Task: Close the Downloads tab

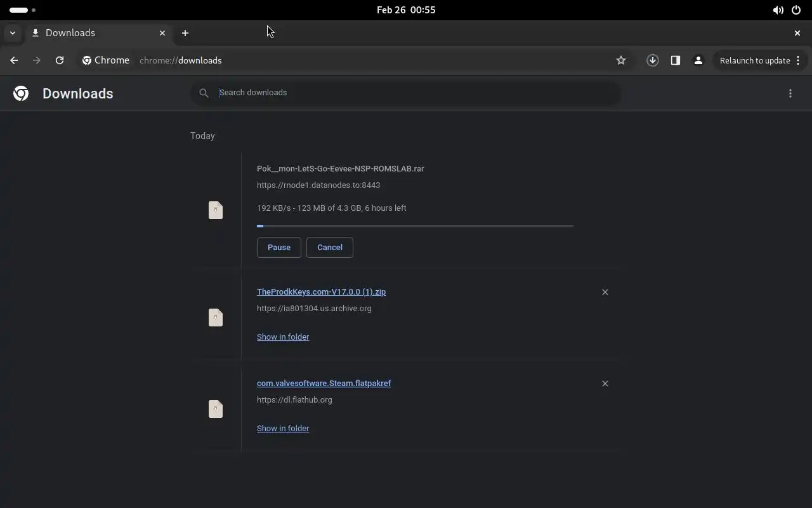Action: [162, 33]
